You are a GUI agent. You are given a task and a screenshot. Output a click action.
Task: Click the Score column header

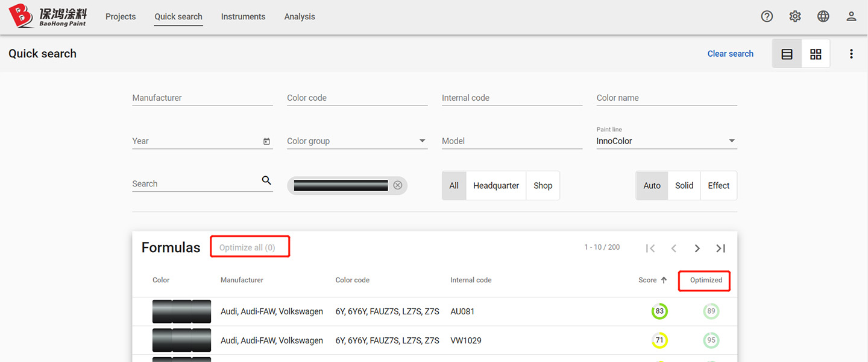click(x=647, y=280)
